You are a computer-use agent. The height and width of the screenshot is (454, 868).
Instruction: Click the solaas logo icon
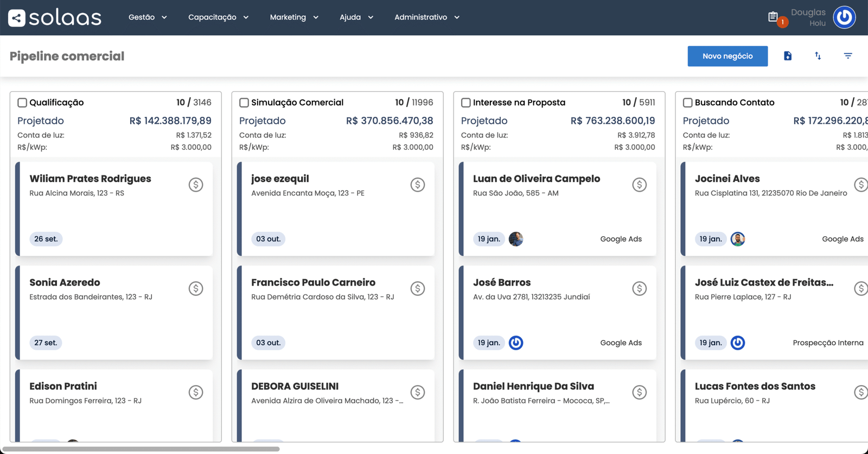pyautogui.click(x=17, y=18)
